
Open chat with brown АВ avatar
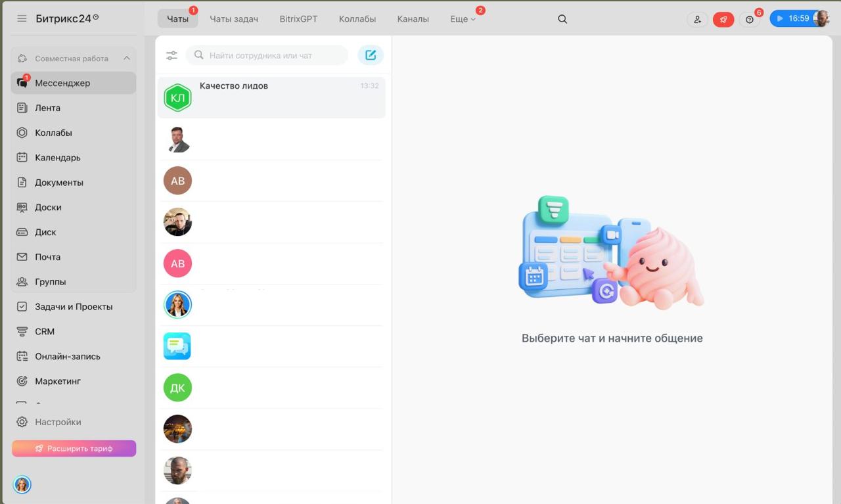[271, 181]
